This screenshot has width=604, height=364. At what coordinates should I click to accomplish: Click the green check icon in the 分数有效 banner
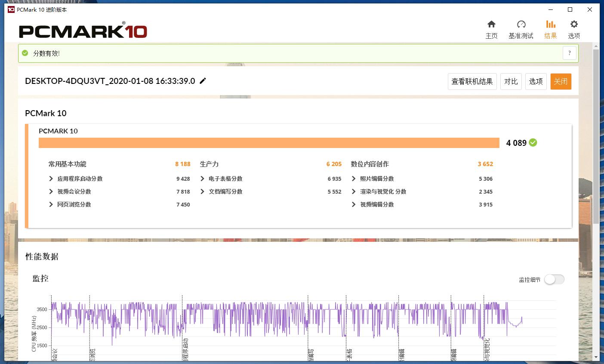[25, 53]
